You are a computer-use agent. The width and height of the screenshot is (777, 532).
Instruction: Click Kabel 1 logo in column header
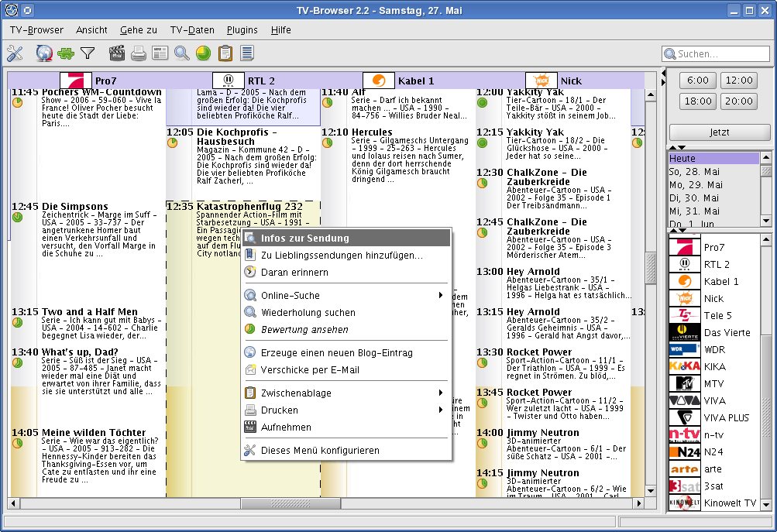pyautogui.click(x=379, y=81)
